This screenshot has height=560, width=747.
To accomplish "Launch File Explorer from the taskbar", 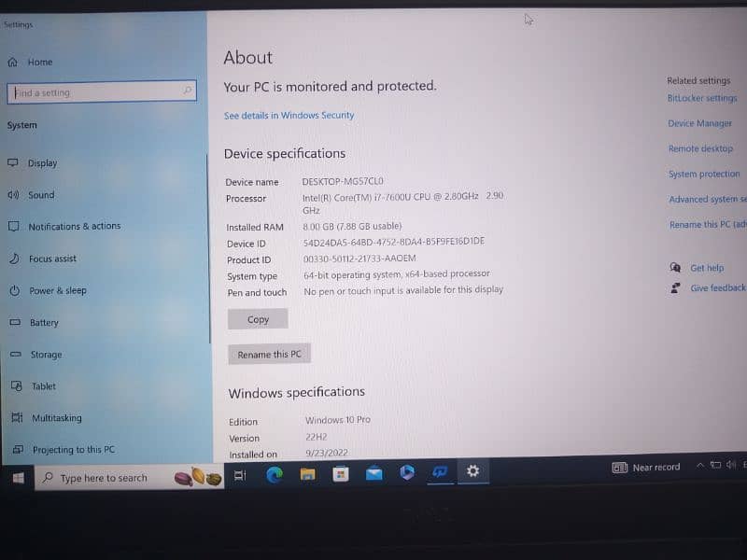I will point(307,475).
